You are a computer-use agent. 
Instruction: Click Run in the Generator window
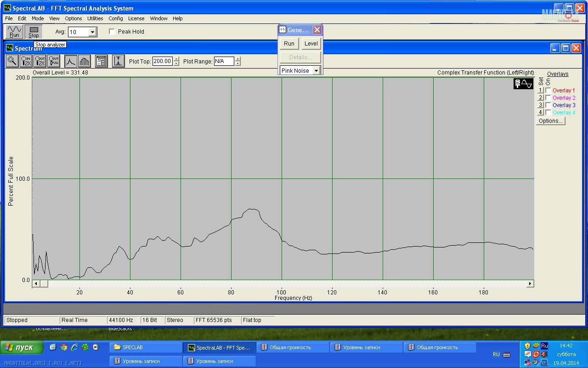(289, 44)
